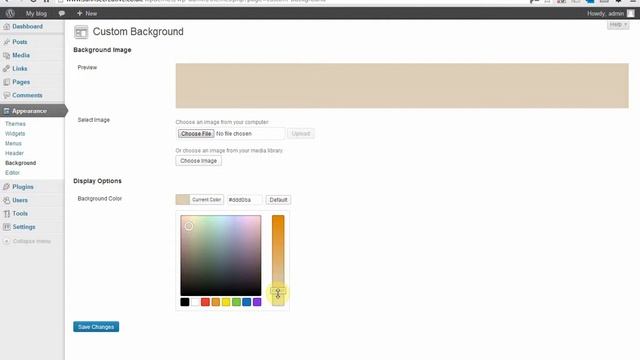Go to Themes submenu
The height and width of the screenshot is (360, 640).
tap(16, 124)
